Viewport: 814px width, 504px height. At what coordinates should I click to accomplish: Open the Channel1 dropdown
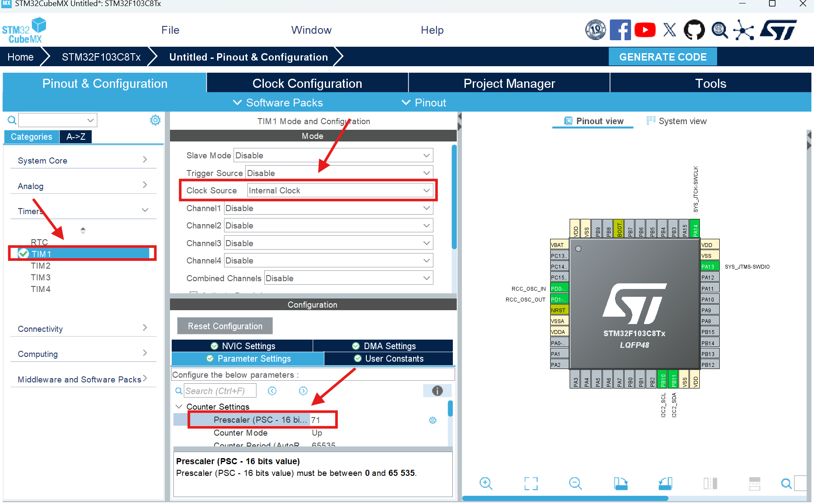pos(328,208)
